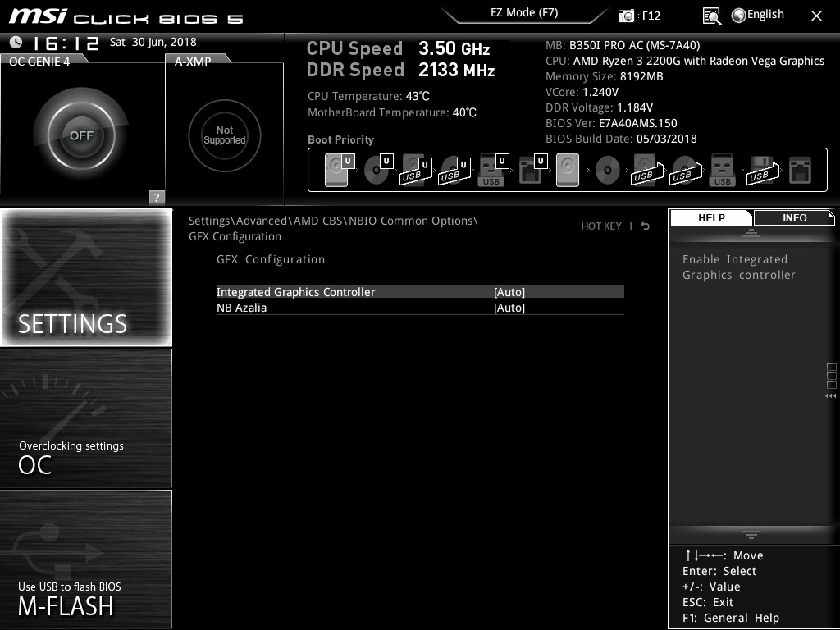Click the DDR Speed 2133 MHz value

pos(456,71)
